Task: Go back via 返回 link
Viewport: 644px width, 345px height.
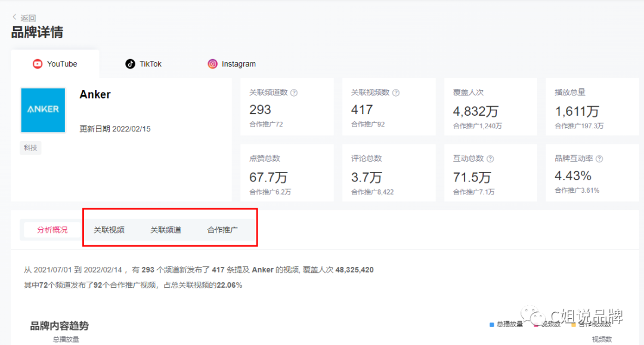Action: (x=28, y=18)
